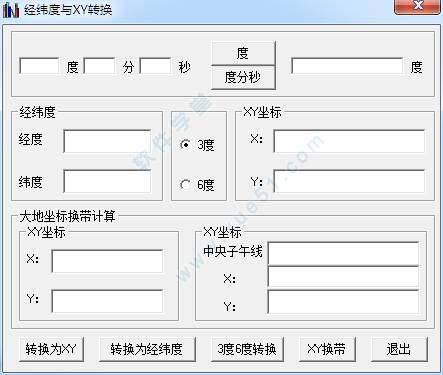Click X field in left 换带计算 XY坐标 group

[107, 261]
